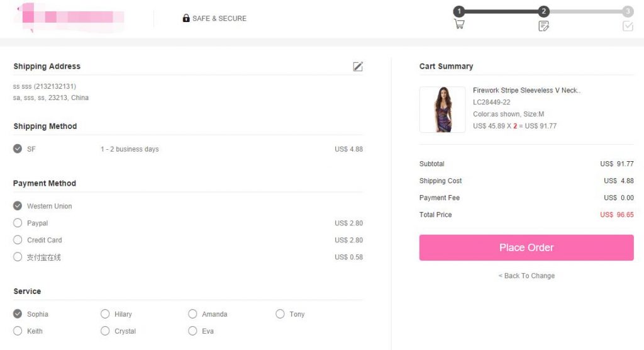The image size is (644, 350).
Task: Click the order confirmation checkmark icon
Action: coord(627,26)
